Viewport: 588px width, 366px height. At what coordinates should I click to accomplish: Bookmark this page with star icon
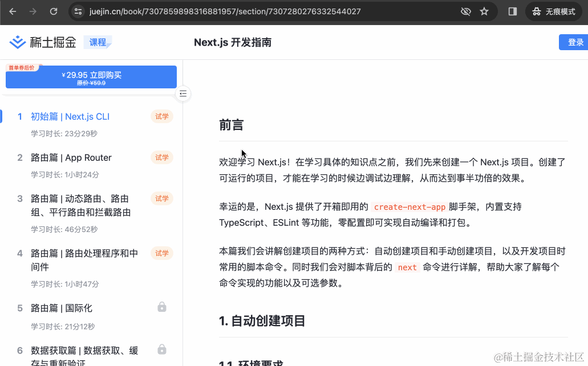(x=484, y=11)
